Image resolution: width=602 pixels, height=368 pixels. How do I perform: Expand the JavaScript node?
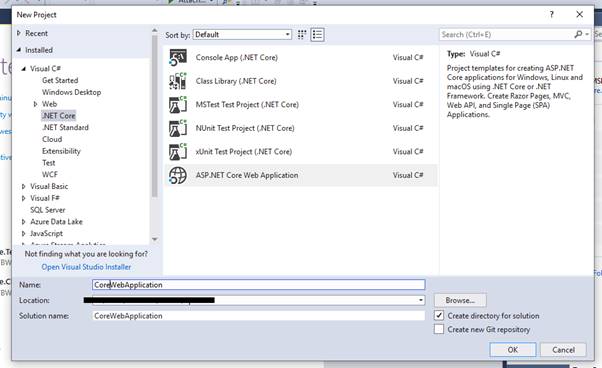pyautogui.click(x=23, y=234)
